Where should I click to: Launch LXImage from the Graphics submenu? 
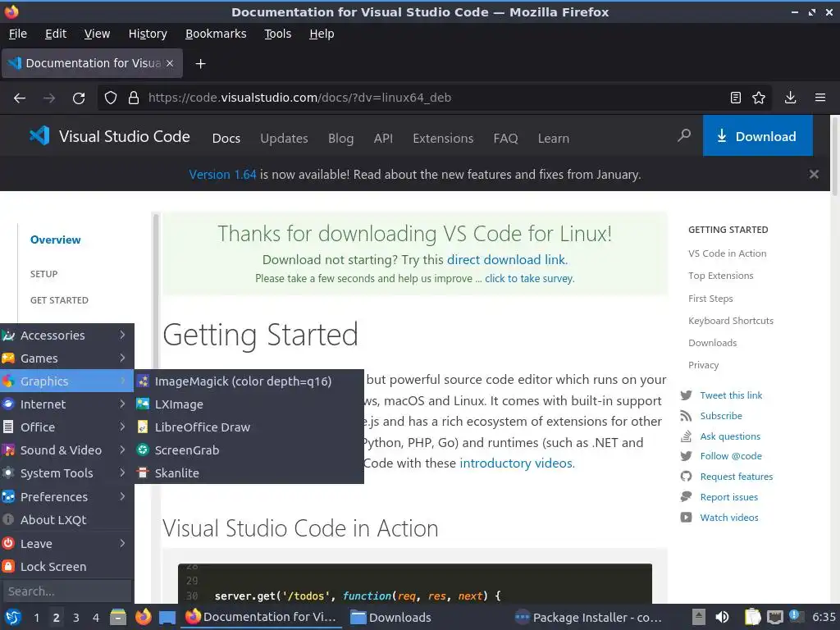tap(249, 404)
